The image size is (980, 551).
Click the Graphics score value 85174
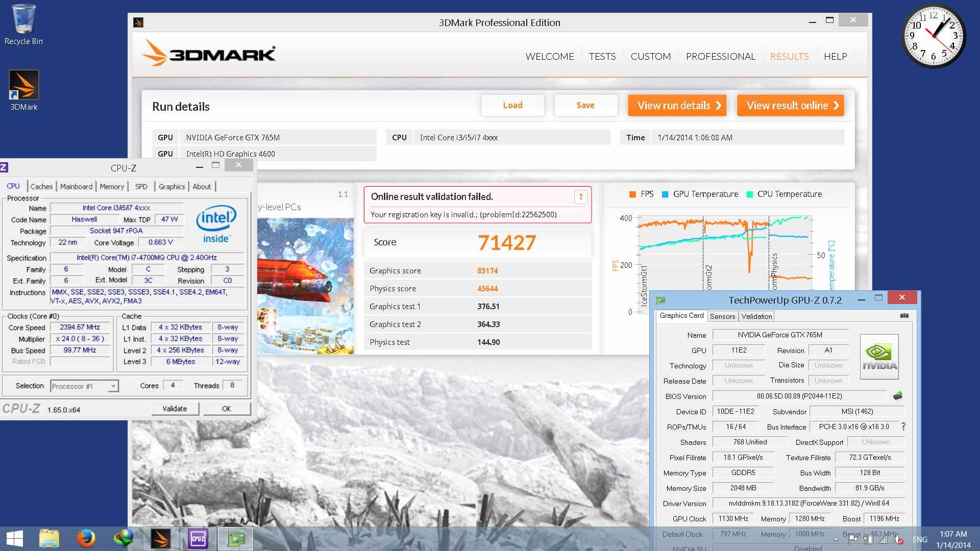487,271
